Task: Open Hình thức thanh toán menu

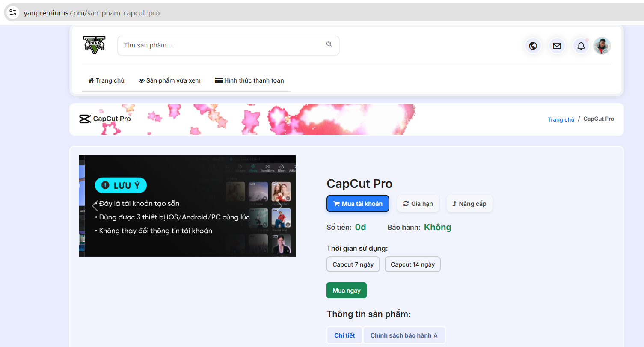Action: (249, 80)
